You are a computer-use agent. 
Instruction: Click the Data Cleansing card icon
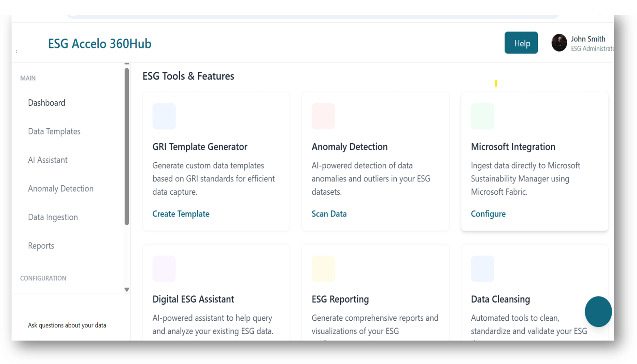482,269
